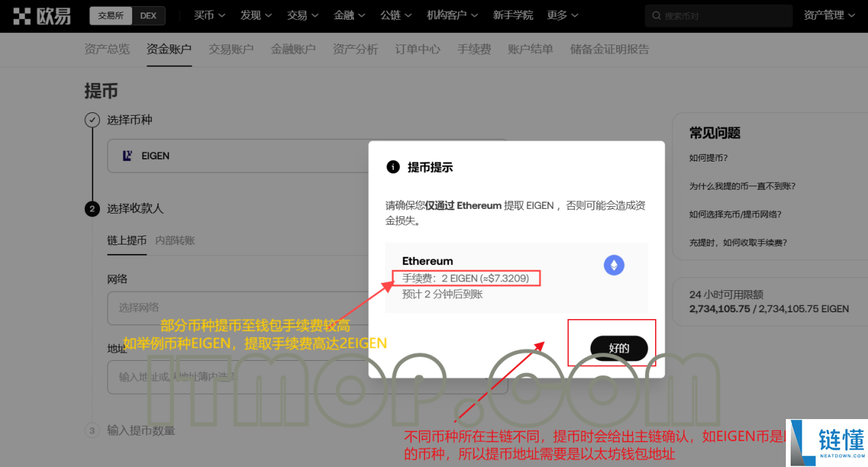Image resolution: width=868 pixels, height=467 pixels.
Task: Expand the 公链 menu
Action: pos(396,15)
